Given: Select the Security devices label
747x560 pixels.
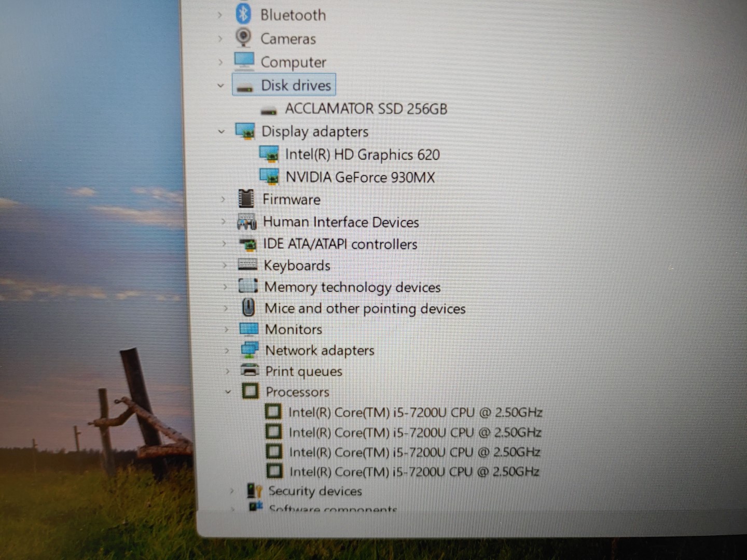Looking at the screenshot, I should tap(315, 491).
